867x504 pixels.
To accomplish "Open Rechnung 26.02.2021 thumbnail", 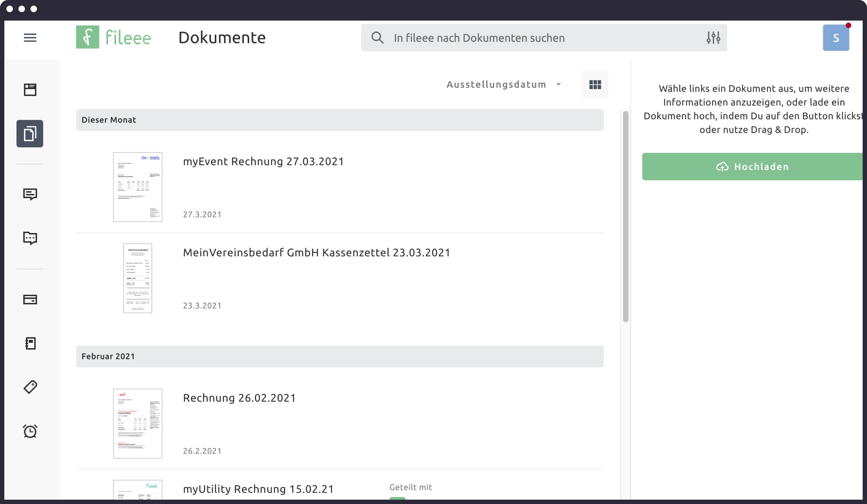I will (138, 423).
